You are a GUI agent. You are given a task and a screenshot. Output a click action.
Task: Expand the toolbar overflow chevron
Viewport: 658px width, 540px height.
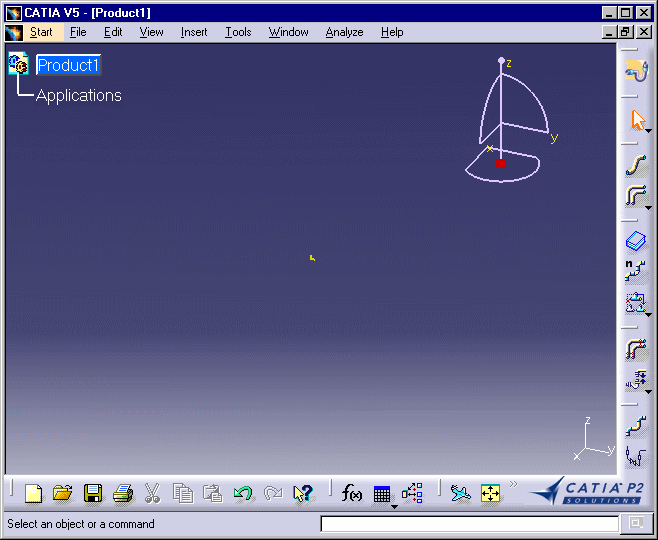click(514, 485)
